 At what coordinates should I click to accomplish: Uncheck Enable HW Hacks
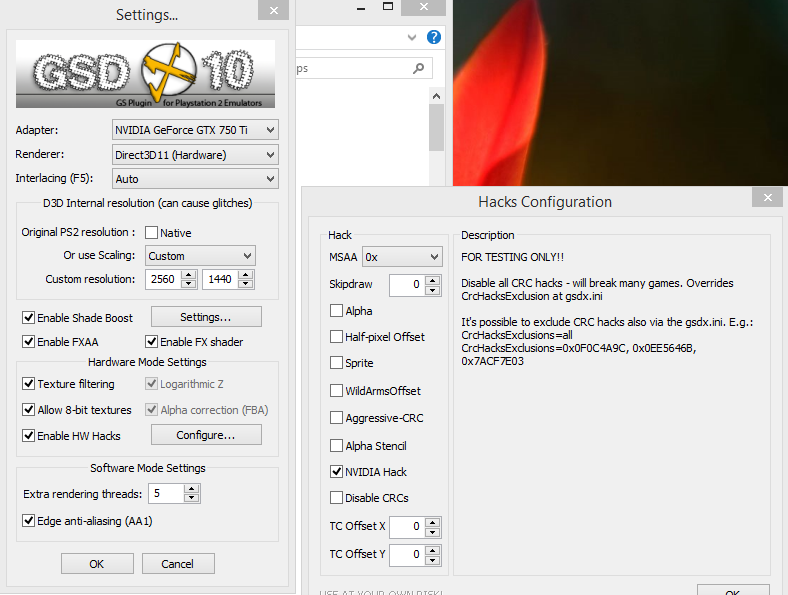tap(28, 436)
